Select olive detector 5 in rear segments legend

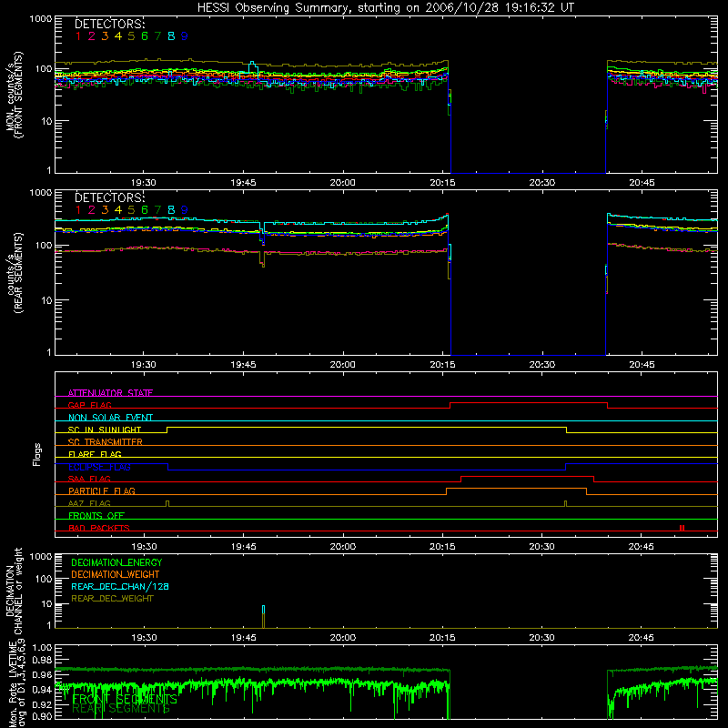(131, 210)
